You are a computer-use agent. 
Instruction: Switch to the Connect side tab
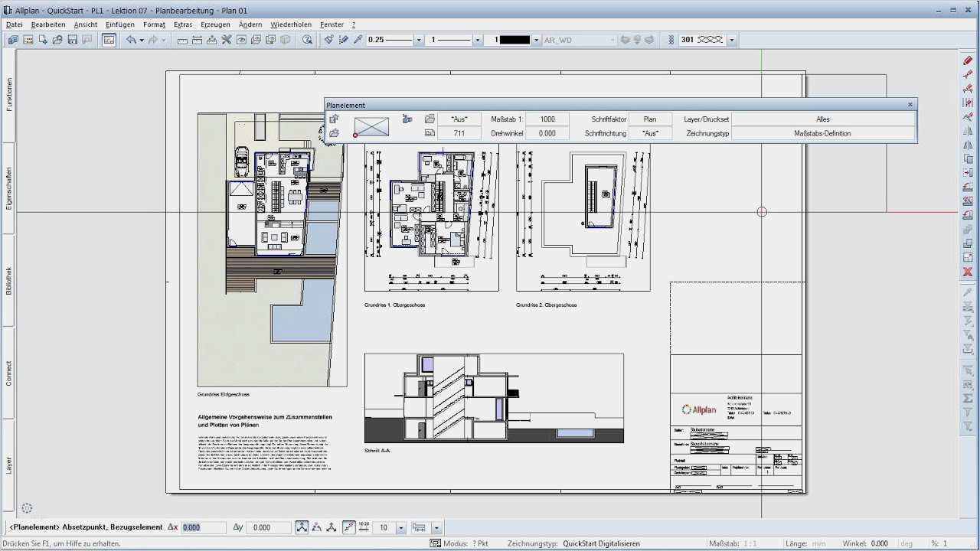9,373
